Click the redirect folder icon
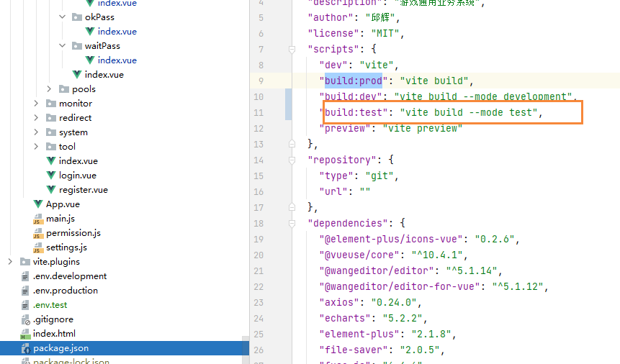This screenshot has height=364, width=620. tap(51, 118)
